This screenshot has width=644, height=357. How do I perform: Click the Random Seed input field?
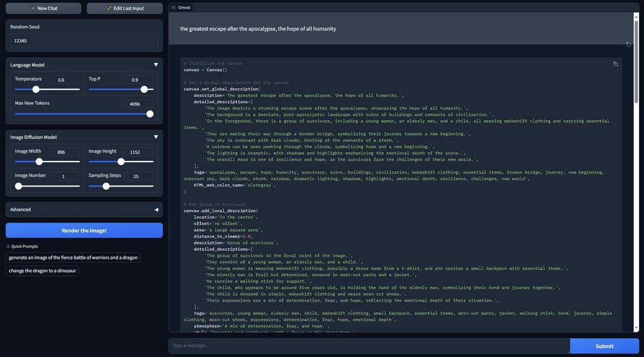(84, 41)
